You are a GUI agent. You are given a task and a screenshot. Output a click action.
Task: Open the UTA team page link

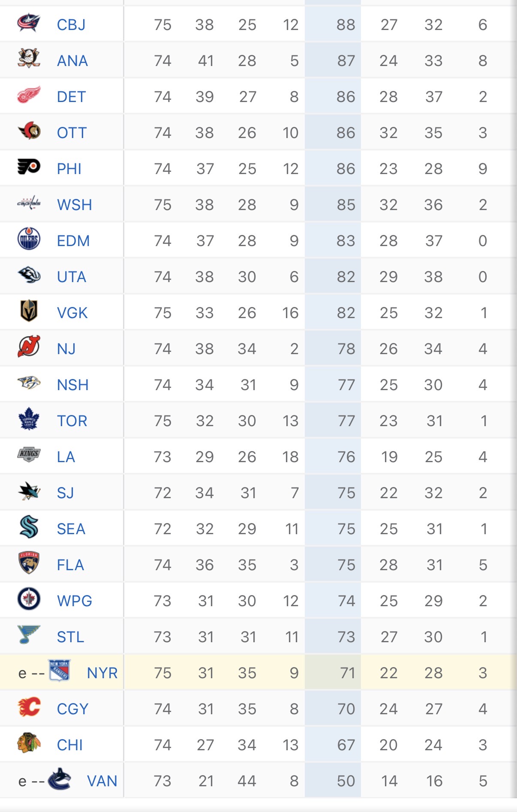tap(72, 277)
